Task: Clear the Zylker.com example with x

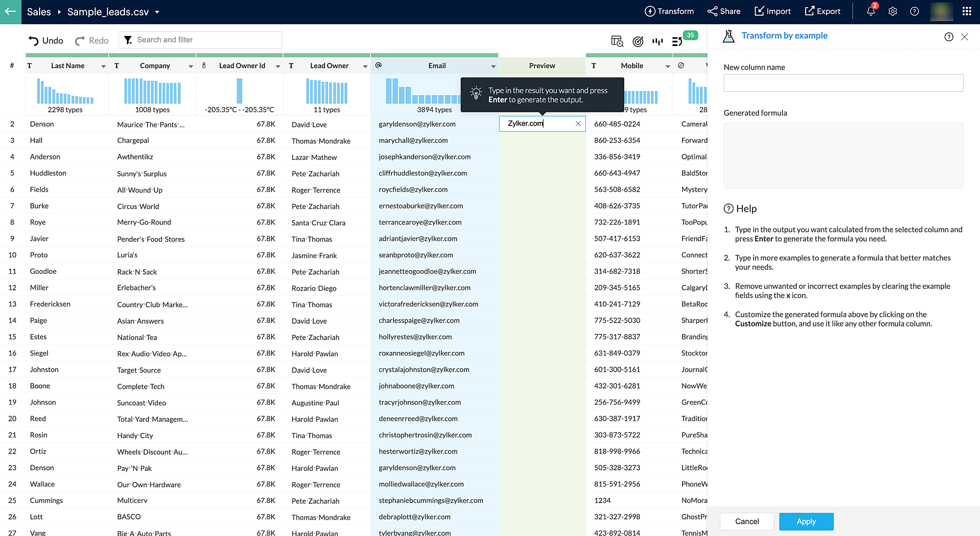Action: pos(578,124)
